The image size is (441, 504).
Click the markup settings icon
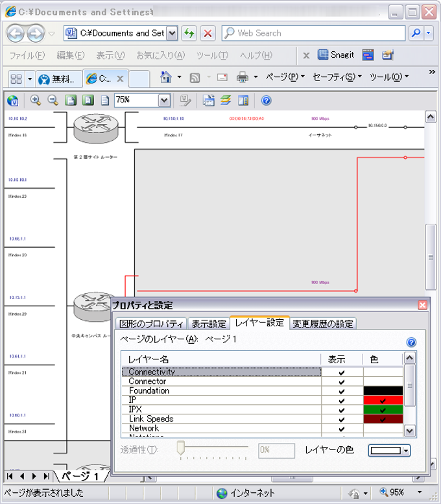click(243, 101)
